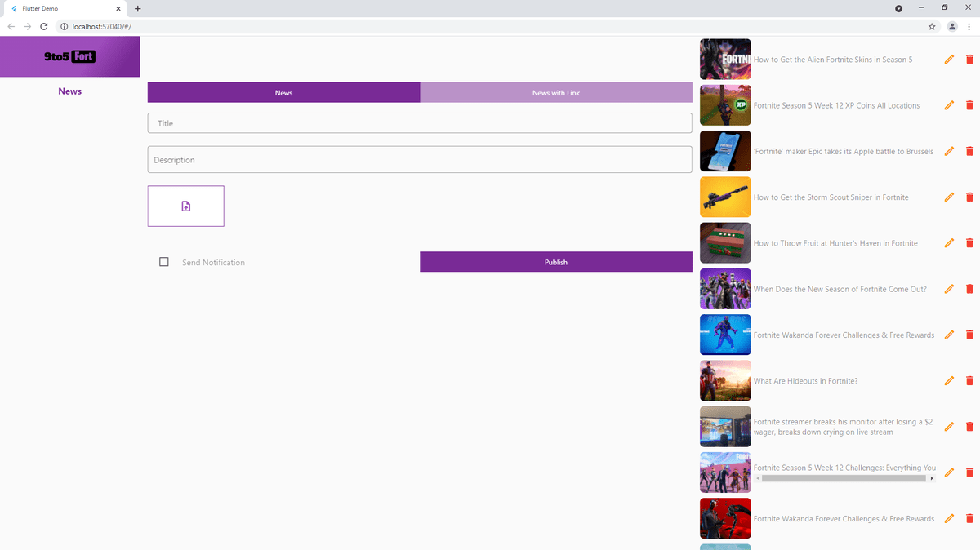
Task: Switch to the News with Link tab
Action: (x=556, y=92)
